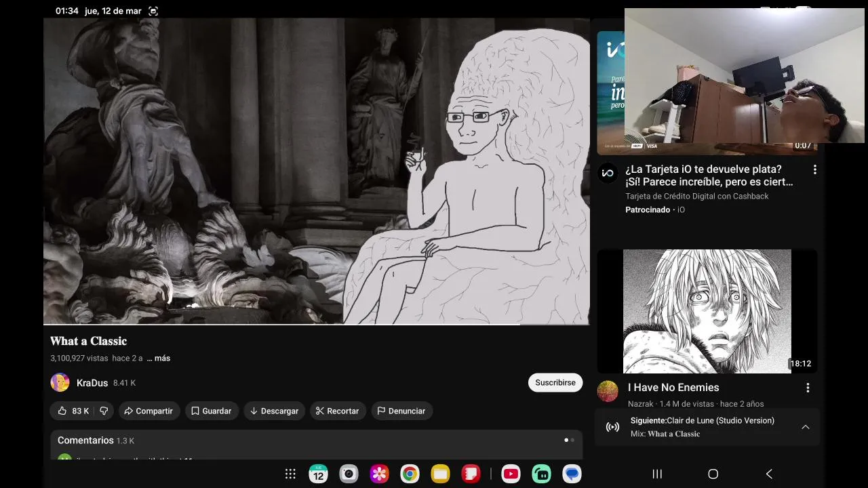Launch the red Samsung Notes app
868x488 pixels.
(x=471, y=474)
